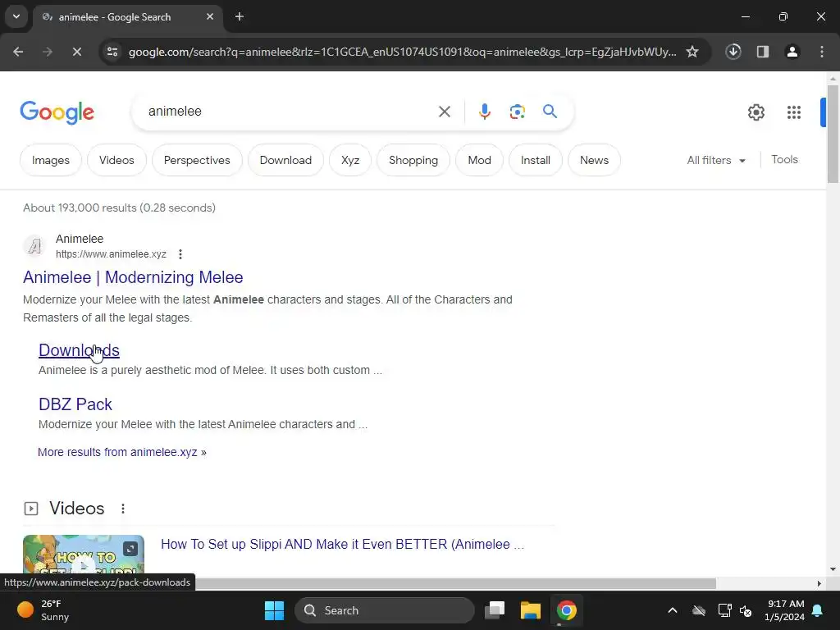Select the Install filter chip

[535, 160]
